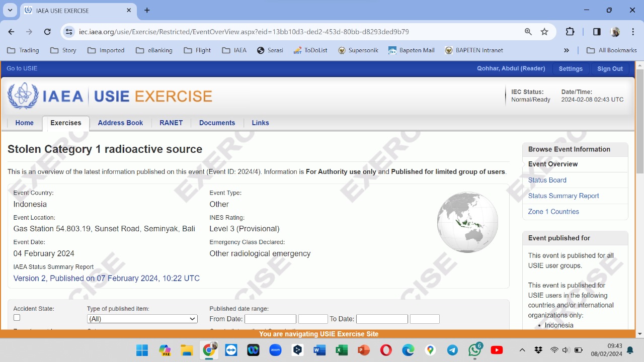This screenshot has height=362, width=644.
Task: Open Opera browser from taskbar
Action: pos(386,350)
